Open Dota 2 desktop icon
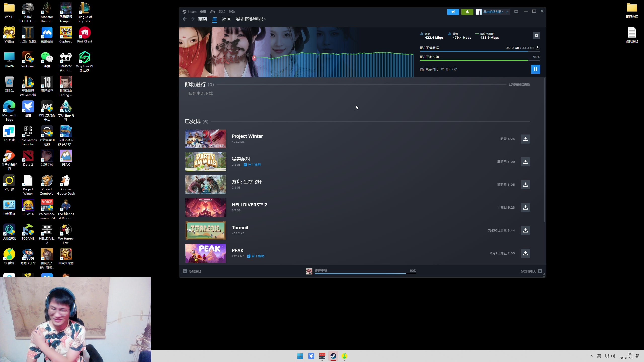 [28, 158]
